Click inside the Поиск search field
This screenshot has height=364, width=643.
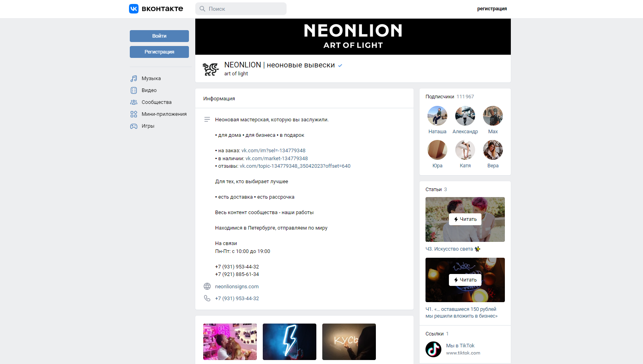tap(241, 9)
